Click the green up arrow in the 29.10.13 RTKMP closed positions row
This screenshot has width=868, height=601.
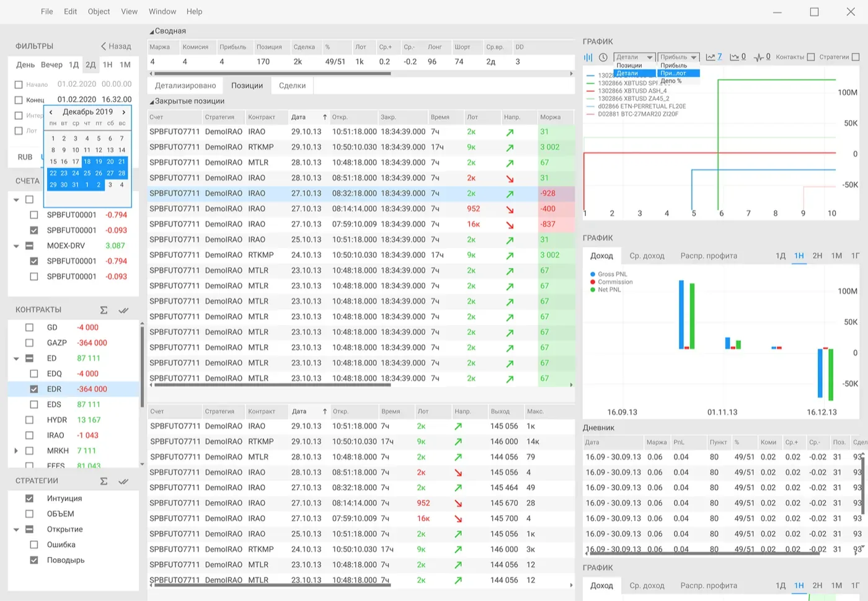(510, 148)
